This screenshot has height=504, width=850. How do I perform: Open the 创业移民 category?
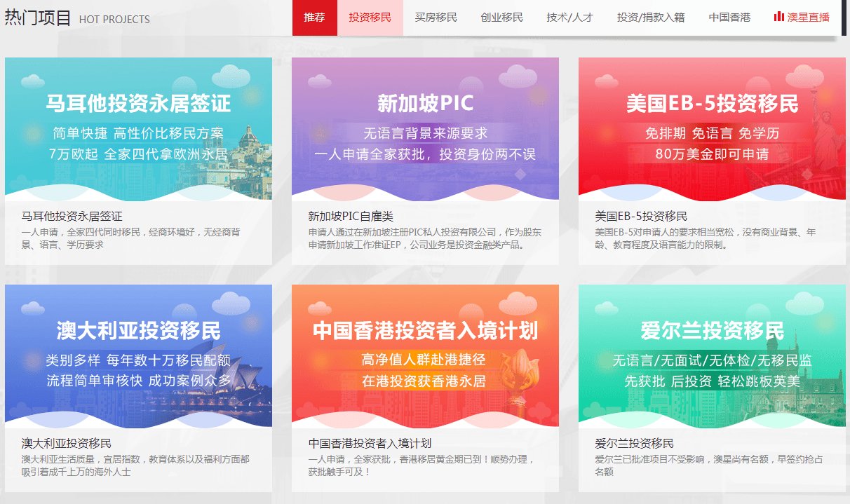501,16
